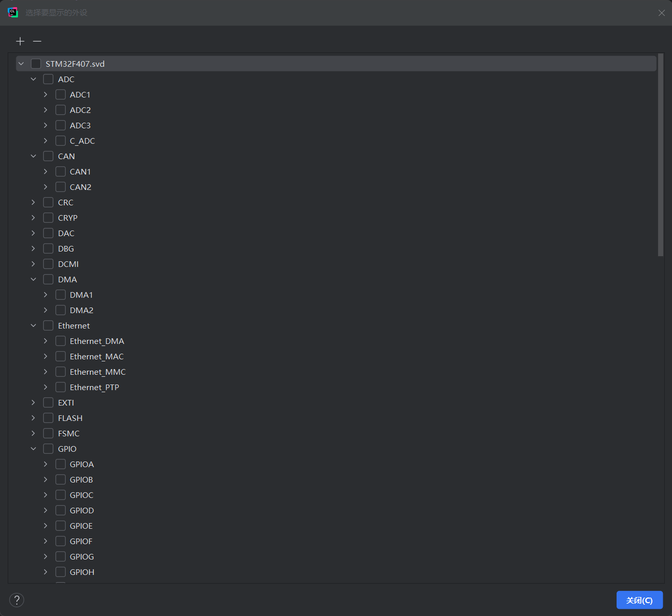Open the help question mark icon

16,600
